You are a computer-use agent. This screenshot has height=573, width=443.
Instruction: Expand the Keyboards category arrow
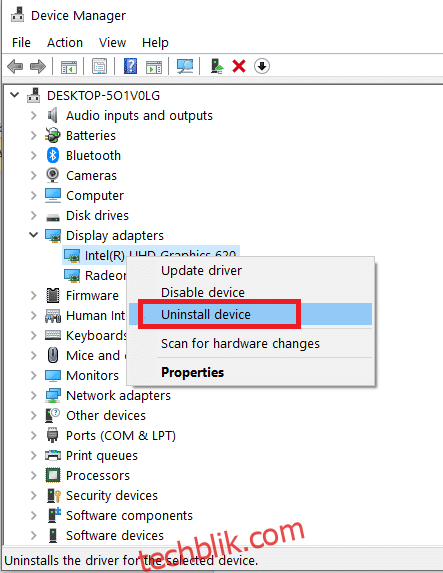click(34, 335)
